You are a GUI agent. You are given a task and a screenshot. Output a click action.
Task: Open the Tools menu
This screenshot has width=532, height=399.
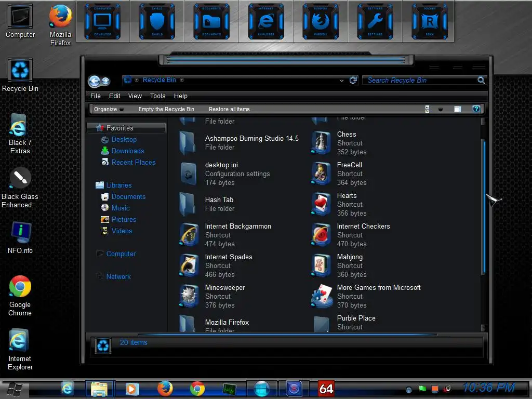[x=158, y=96]
